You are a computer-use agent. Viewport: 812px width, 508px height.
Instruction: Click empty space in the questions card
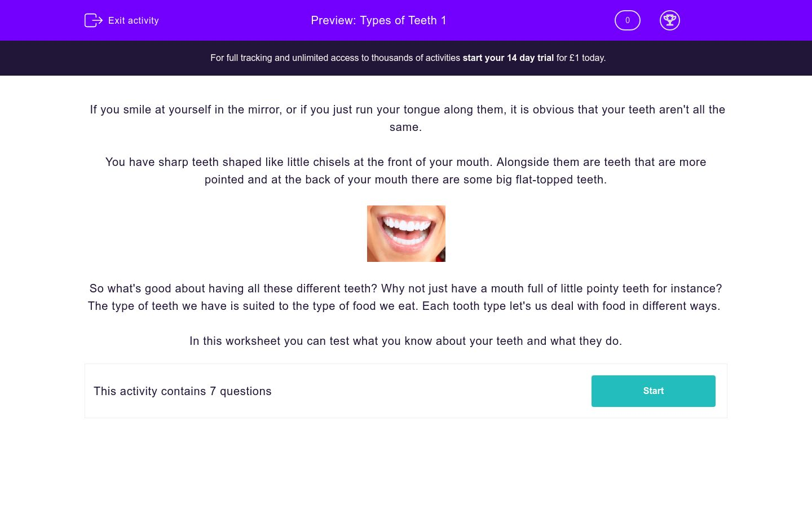tap(429, 391)
